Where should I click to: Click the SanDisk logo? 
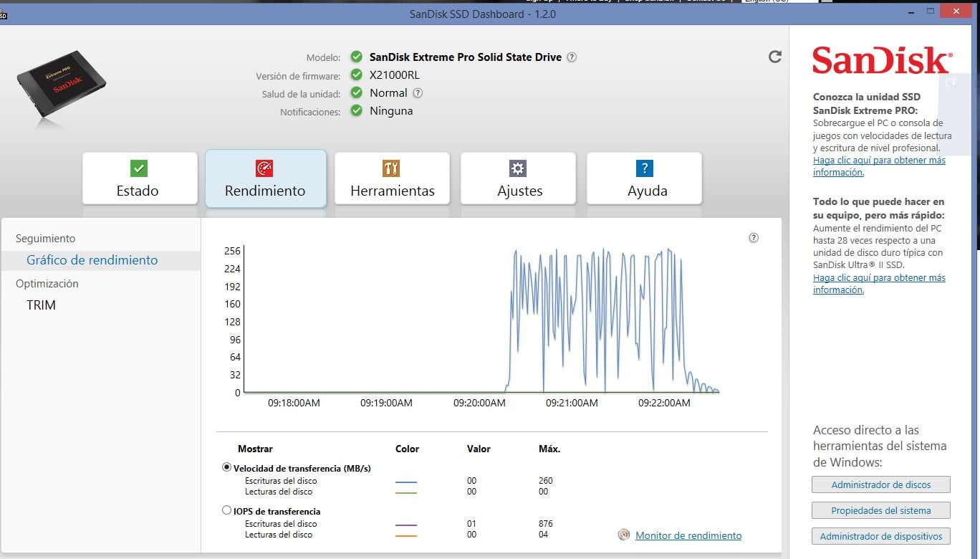point(882,62)
